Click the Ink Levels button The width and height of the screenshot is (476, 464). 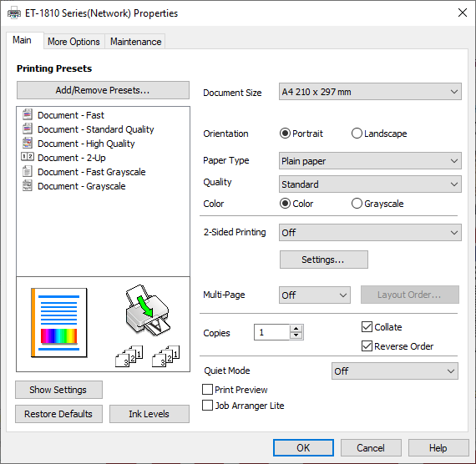click(x=149, y=414)
